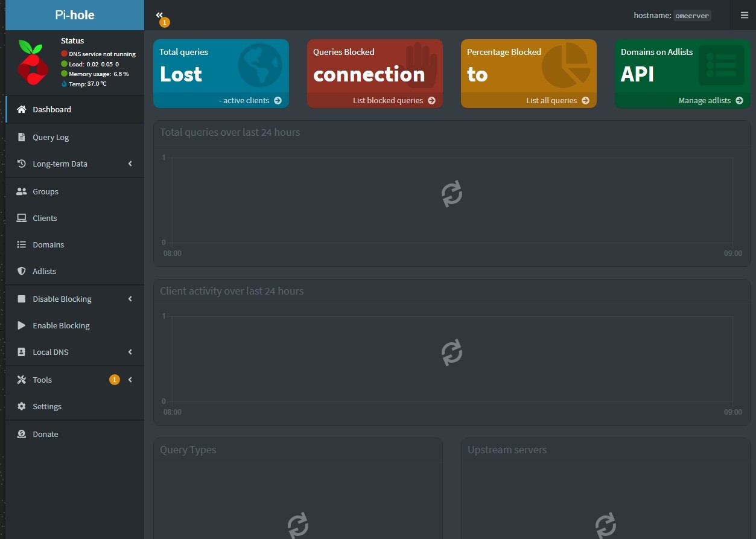This screenshot has width=756, height=539.
Task: Click the orange notification badge near the sidebar toggle
Action: 165,22
